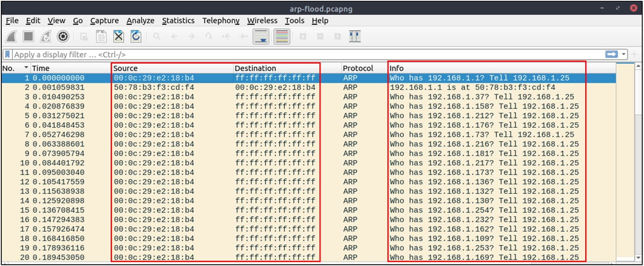Click the reload capture file icon
Viewport: 644px width, 266px height.
(x=136, y=37)
